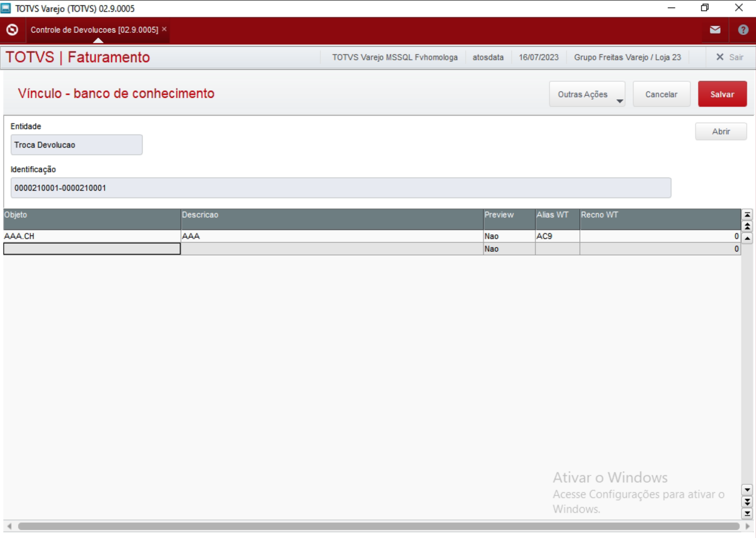Click TOTVS Varejo MSSQL Fvhomologa label
756x538 pixels.
pyautogui.click(x=395, y=57)
